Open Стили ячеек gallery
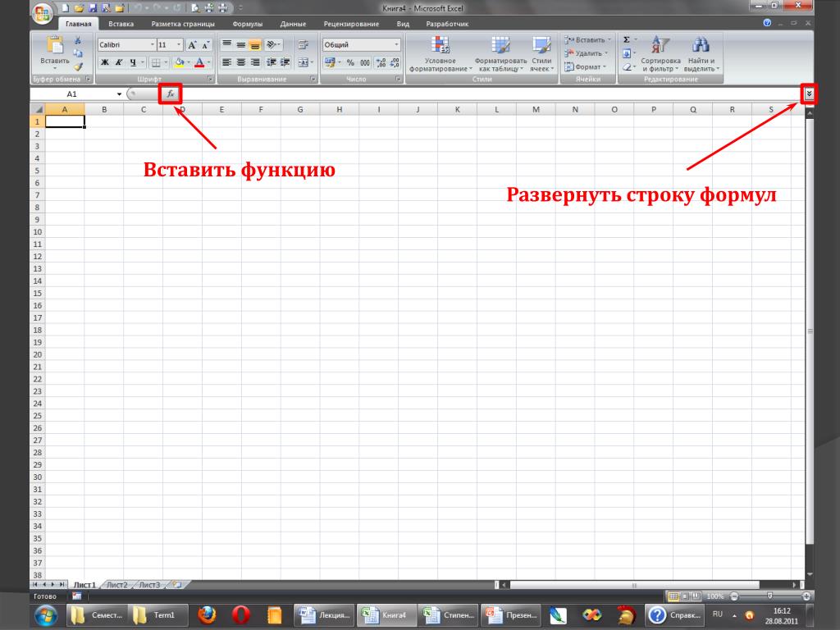 point(541,54)
